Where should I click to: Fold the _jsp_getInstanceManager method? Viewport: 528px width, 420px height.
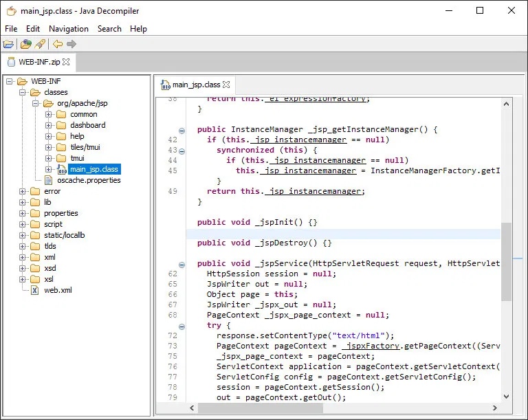coord(181,131)
